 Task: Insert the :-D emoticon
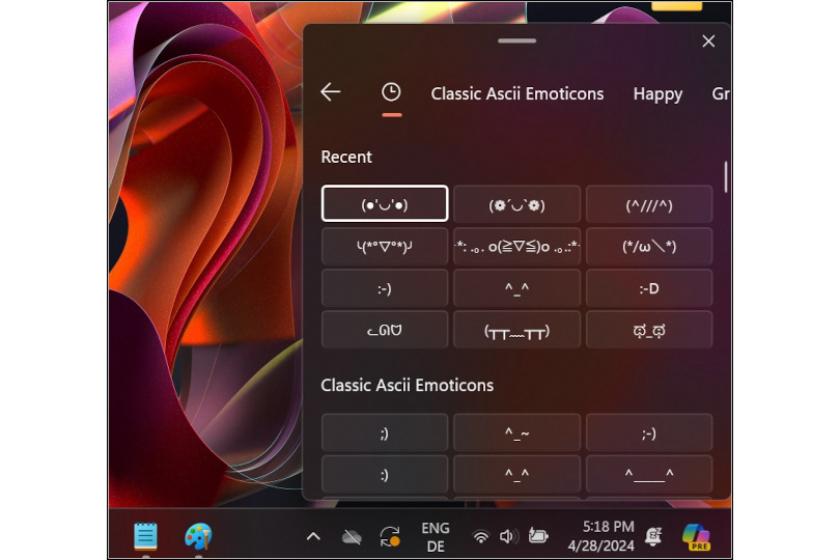[x=649, y=288]
